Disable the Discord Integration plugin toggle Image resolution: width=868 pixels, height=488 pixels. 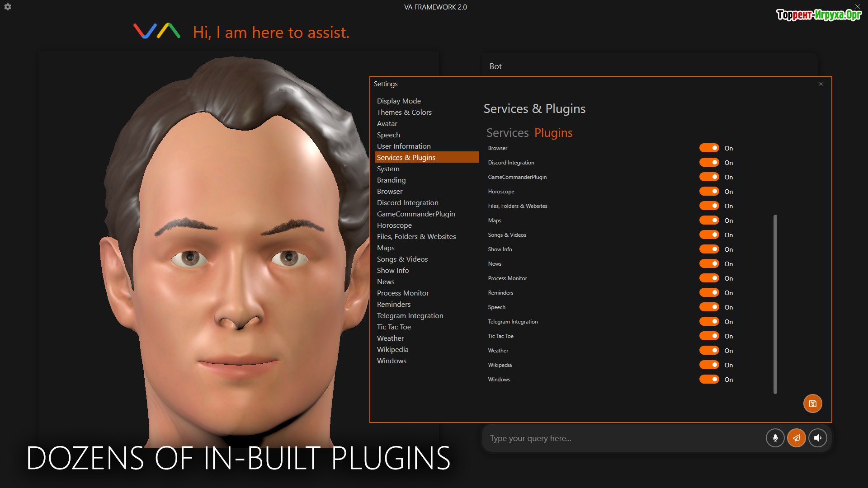coord(709,163)
